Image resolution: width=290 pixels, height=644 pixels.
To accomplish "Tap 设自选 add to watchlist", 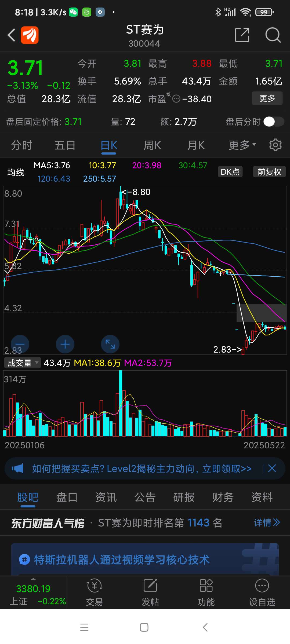I will pos(262,593).
